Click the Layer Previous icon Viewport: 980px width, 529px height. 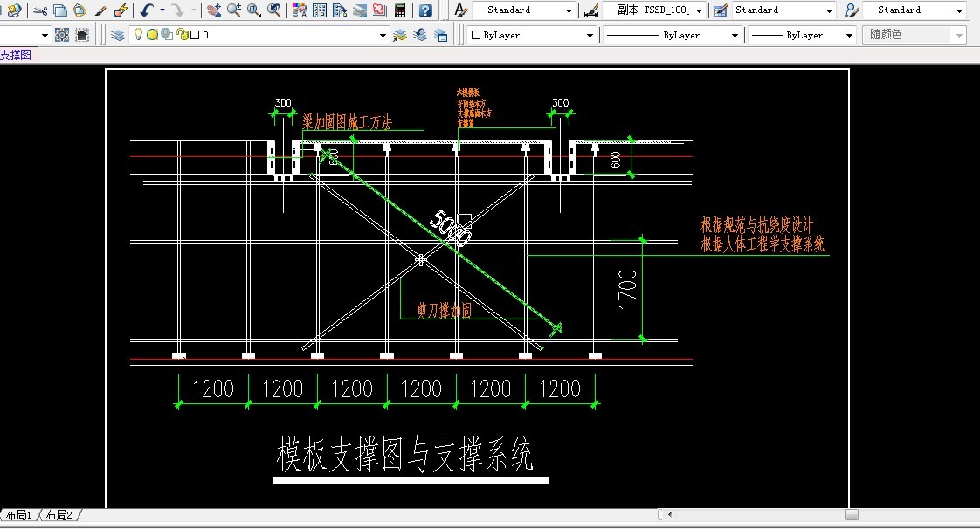tap(420, 36)
